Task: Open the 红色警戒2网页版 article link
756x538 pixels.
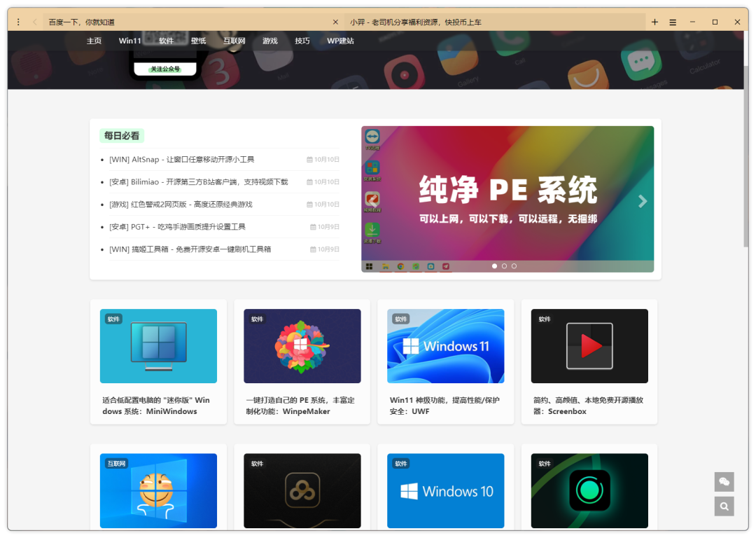Action: point(181,204)
